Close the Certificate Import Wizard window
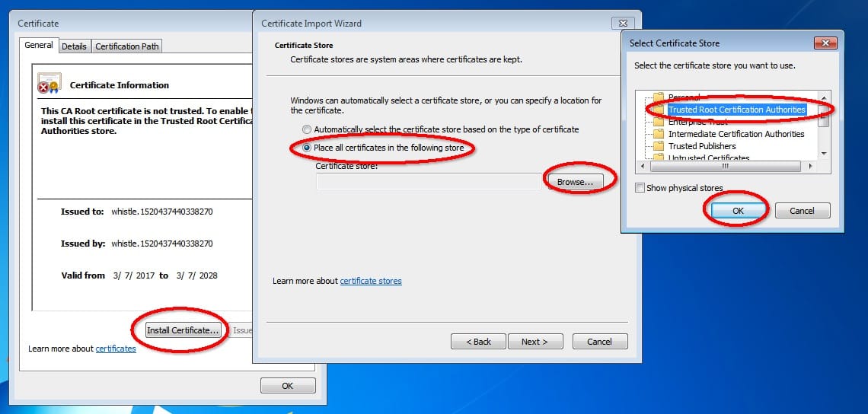The image size is (868, 414). (623, 24)
